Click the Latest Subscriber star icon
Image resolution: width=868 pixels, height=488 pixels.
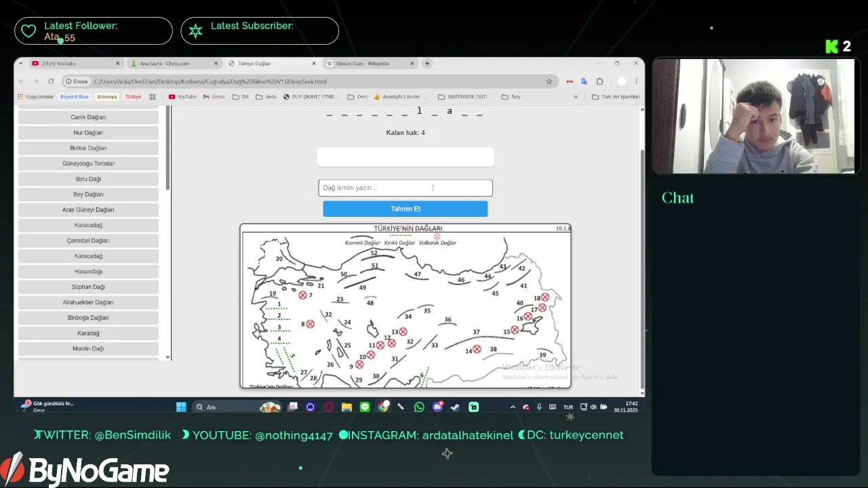195,31
